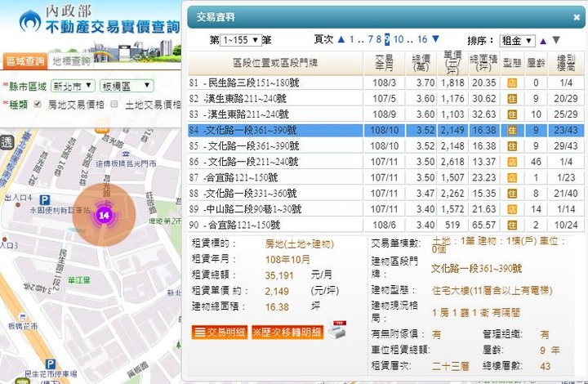Click the parking P icon near 出入口4
The width and height of the screenshot is (588, 384).
point(45,200)
